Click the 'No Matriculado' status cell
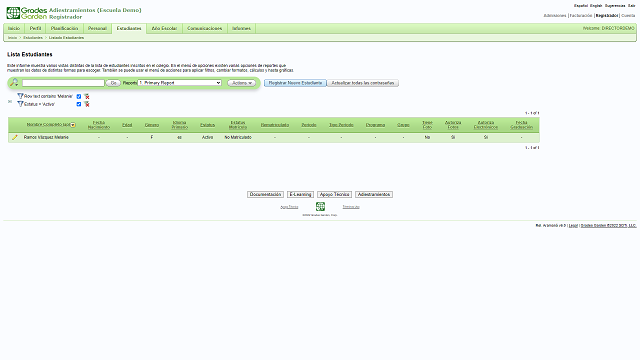The height and width of the screenshot is (360, 640). pos(238,138)
